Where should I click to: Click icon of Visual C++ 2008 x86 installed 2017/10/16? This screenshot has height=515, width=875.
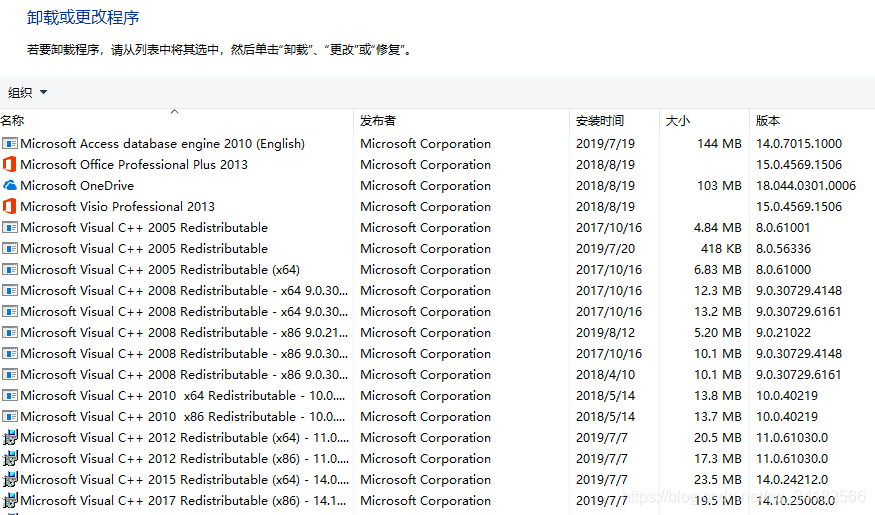tap(9, 354)
